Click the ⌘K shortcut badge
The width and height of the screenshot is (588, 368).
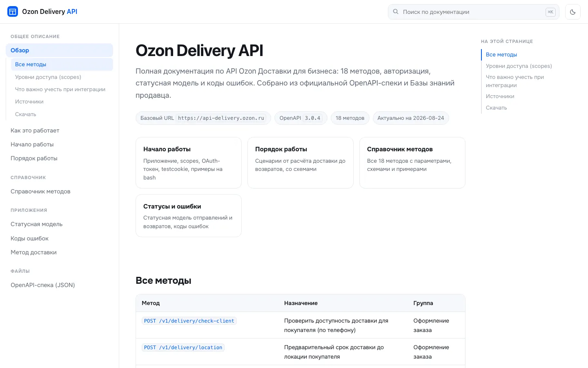point(550,12)
